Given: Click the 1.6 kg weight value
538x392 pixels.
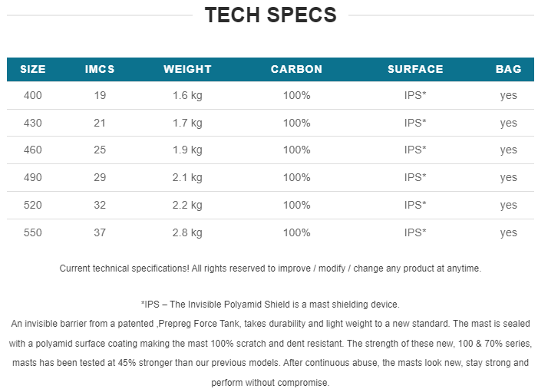Looking at the screenshot, I should (x=187, y=96).
